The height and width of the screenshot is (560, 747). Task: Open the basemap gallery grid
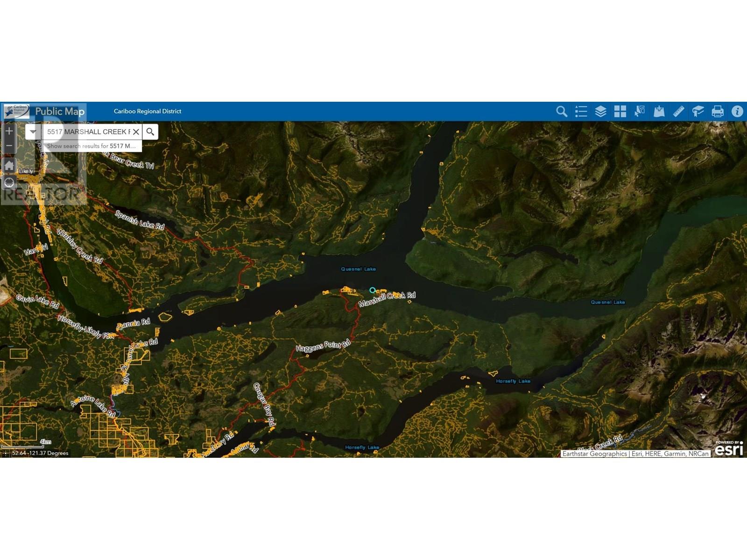620,112
